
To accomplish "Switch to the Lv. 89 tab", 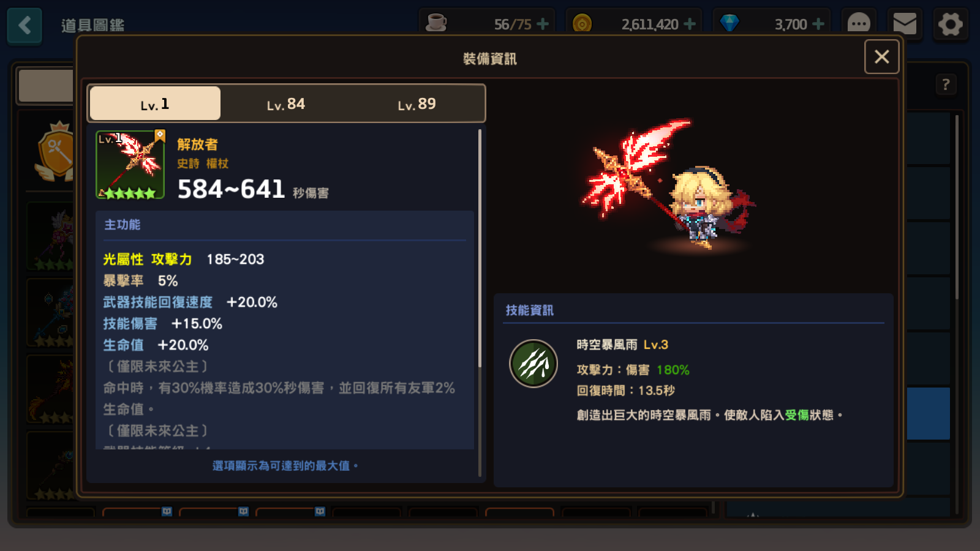I will (417, 103).
